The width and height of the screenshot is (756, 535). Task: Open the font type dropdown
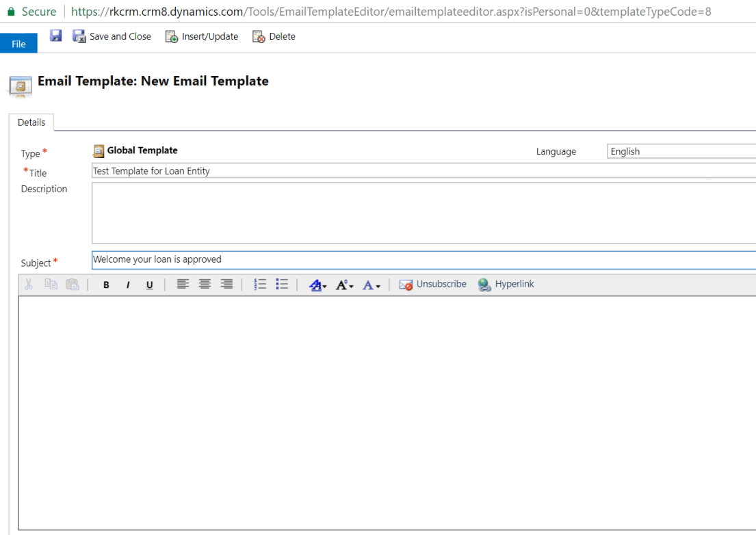(x=318, y=285)
